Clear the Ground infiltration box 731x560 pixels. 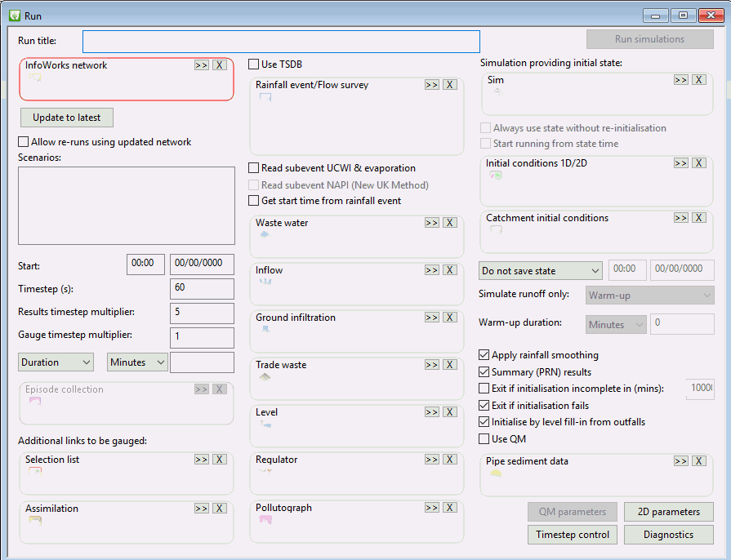[450, 318]
